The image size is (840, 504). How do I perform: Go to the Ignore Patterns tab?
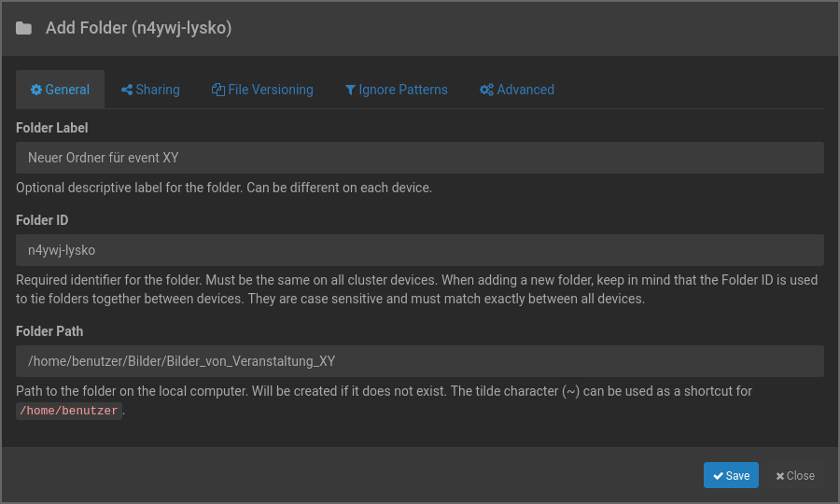point(396,90)
